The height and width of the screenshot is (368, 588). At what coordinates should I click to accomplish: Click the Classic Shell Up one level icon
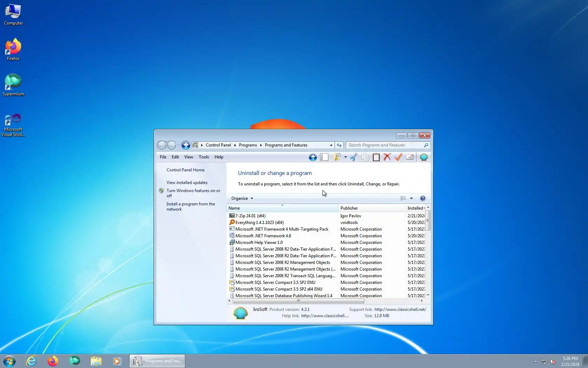[313, 157]
